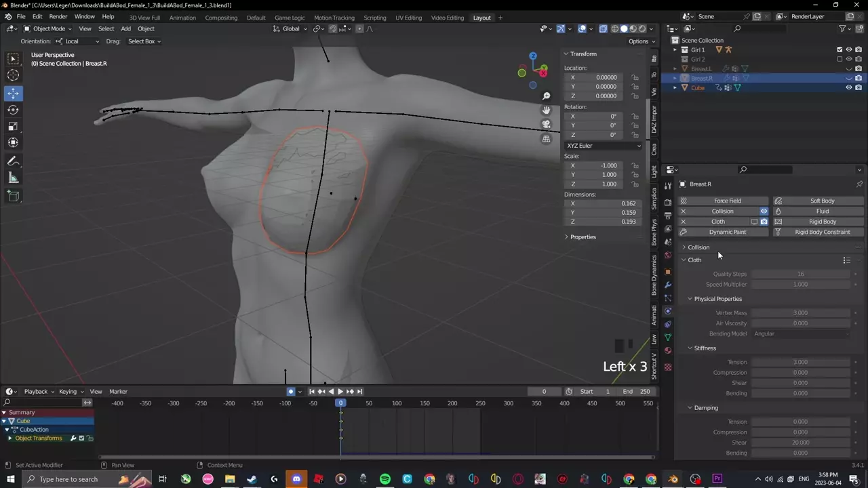
Task: Toggle Collision visibility eye in Physics panel
Action: (764, 211)
